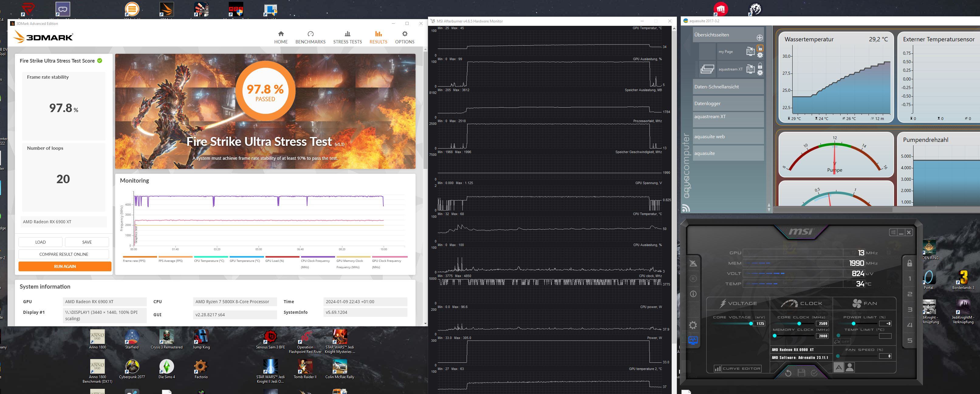The height and width of the screenshot is (394, 980).
Task: Click the aquasuite horizontal scrollbar
Action: tap(833, 209)
